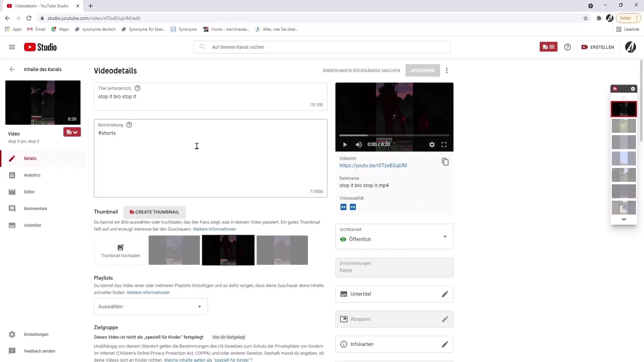
Task: Click the left video thumbnail preview
Action: [43, 103]
